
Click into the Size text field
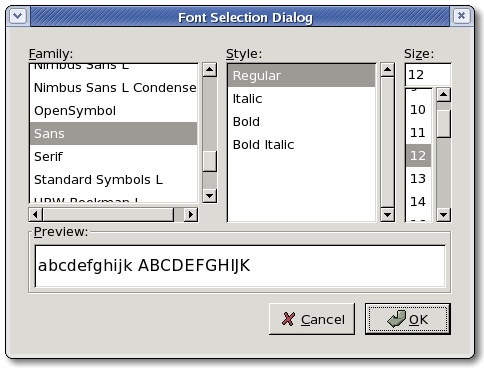point(428,75)
